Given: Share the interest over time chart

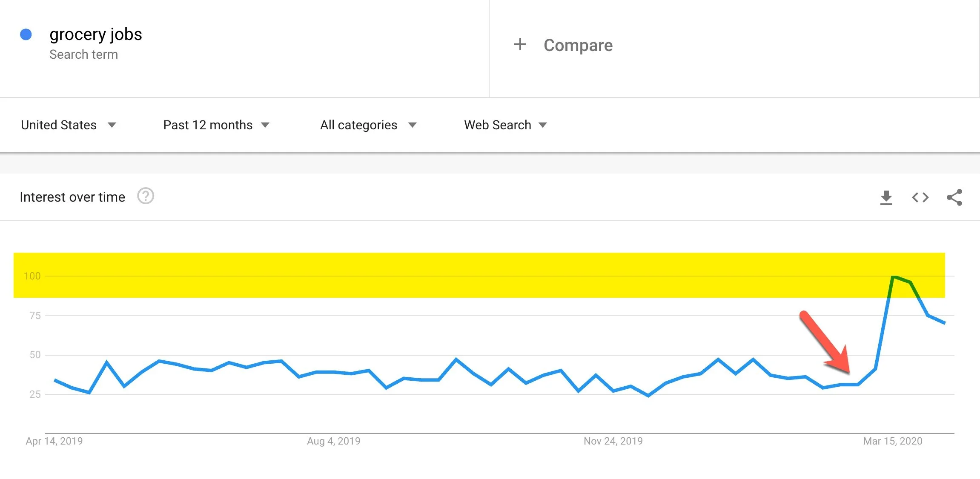Looking at the screenshot, I should click(x=954, y=197).
